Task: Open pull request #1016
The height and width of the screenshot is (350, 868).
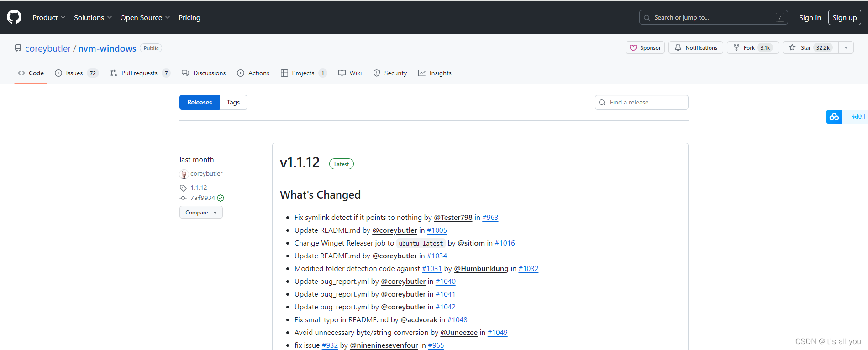Action: click(x=505, y=243)
